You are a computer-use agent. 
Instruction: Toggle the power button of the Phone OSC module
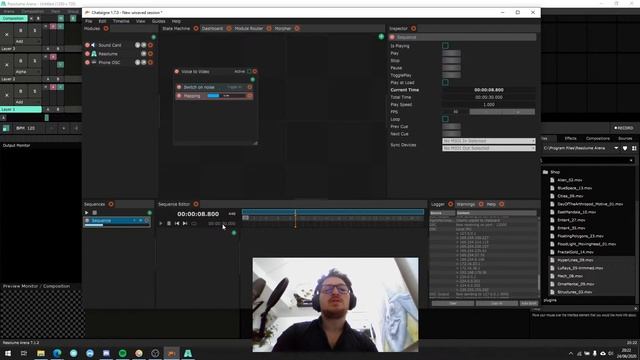tap(87, 62)
